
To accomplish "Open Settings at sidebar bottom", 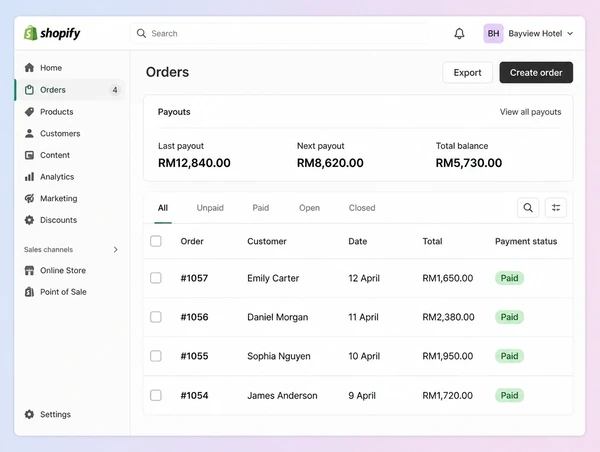I will point(70,414).
